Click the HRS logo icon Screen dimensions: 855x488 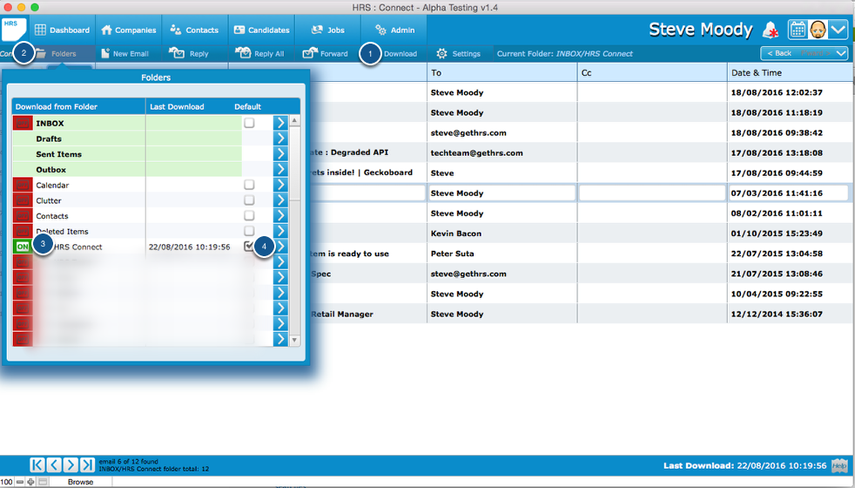[14, 30]
